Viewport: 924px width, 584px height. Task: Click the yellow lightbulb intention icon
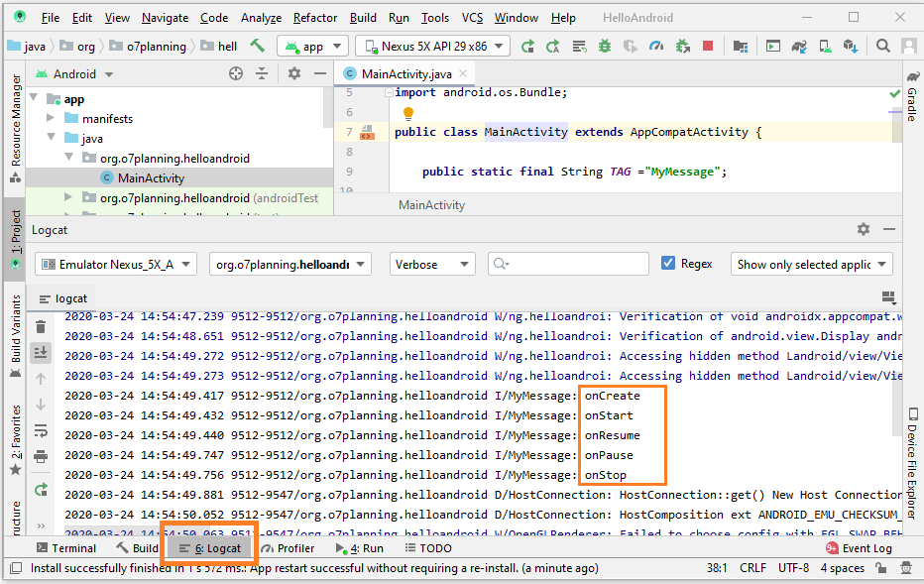[x=407, y=113]
